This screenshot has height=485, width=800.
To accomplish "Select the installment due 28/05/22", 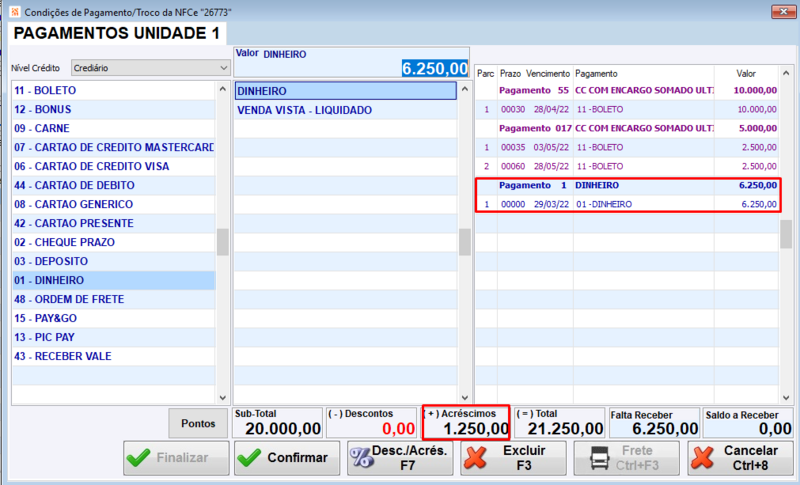I will pos(627,166).
